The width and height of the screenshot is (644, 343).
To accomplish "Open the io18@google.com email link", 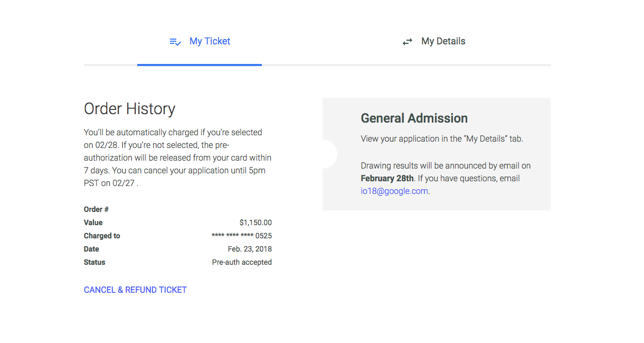I will coord(394,191).
